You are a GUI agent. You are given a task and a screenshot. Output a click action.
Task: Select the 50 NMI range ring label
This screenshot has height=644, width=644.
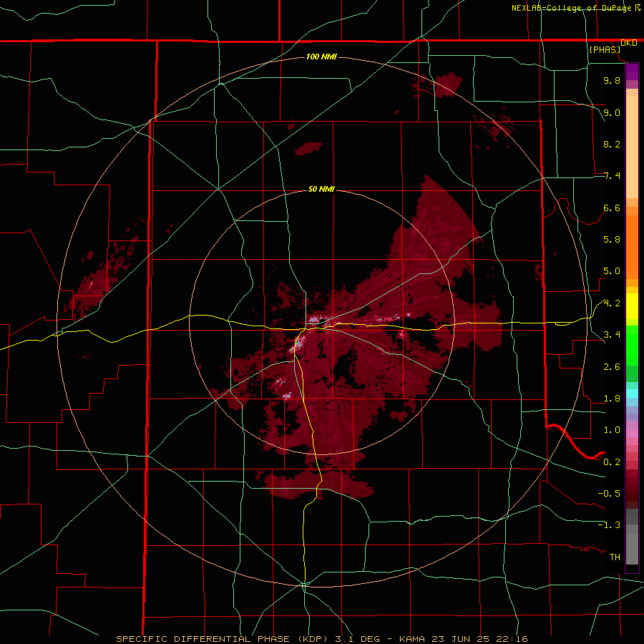click(321, 189)
